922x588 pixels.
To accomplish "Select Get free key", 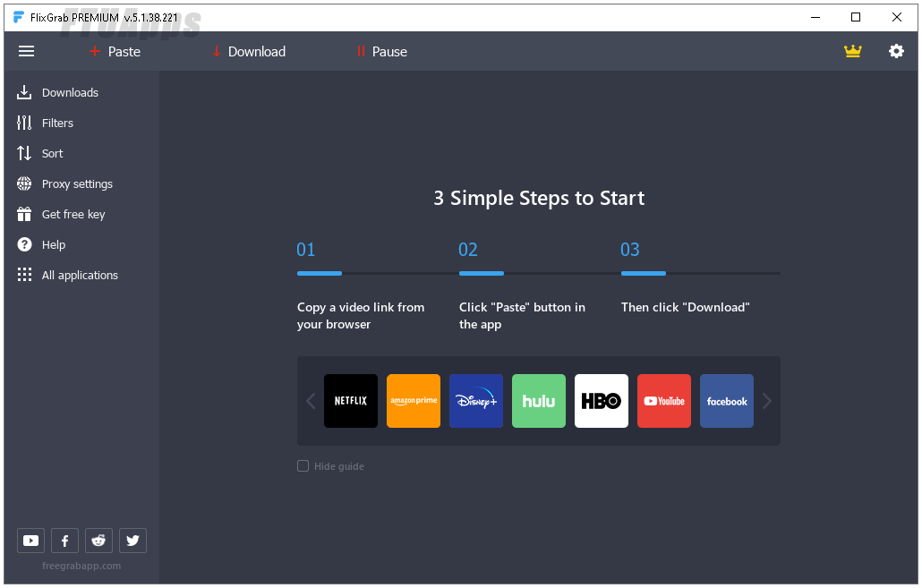I will (61, 215).
